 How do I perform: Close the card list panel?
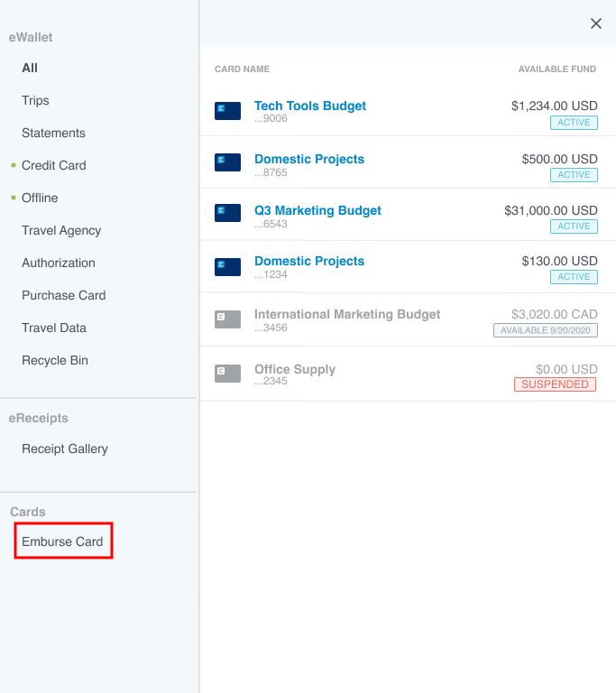click(x=595, y=23)
